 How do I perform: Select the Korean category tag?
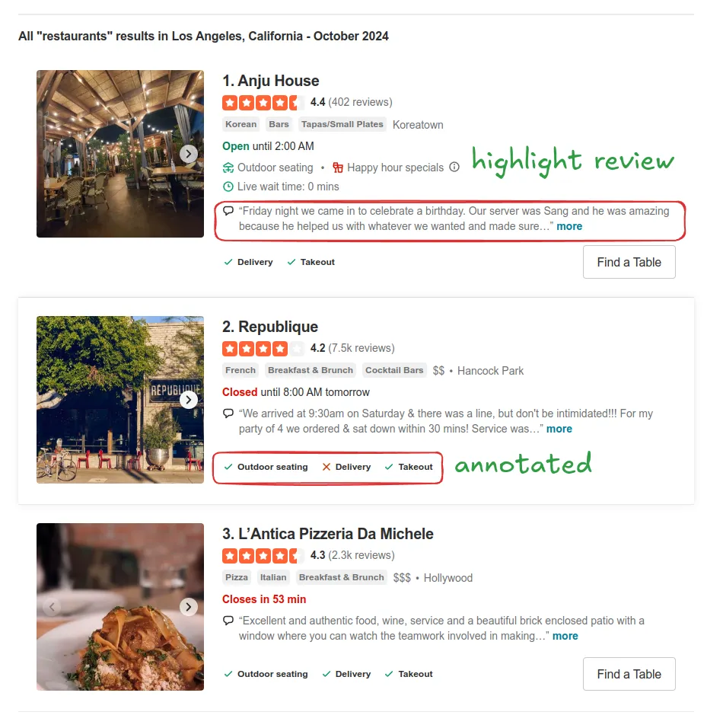tap(240, 124)
